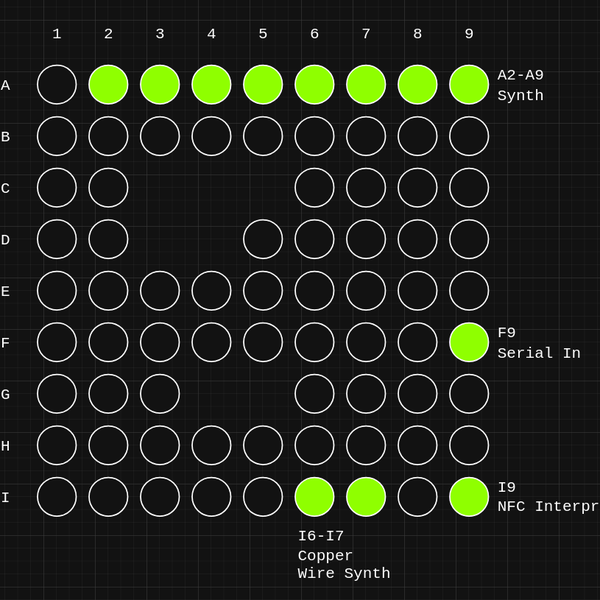
Task: Click column header number 5
Action: pyautogui.click(x=263, y=34)
